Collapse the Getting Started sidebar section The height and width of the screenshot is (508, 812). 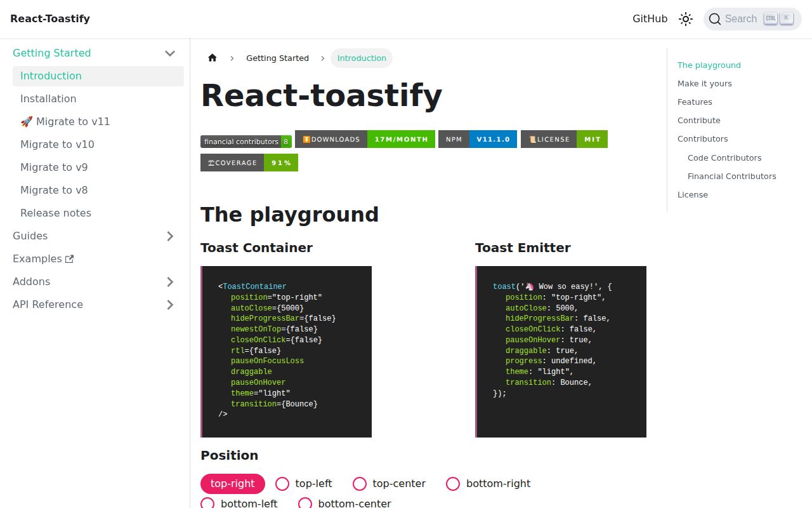click(170, 53)
